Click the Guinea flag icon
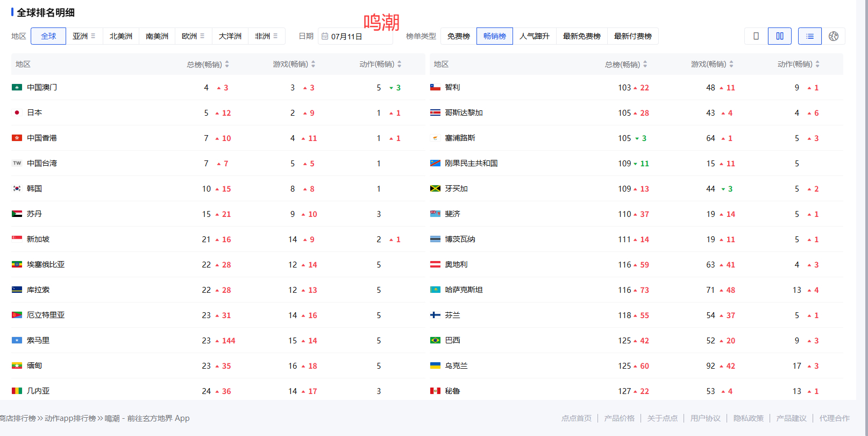 17,391
